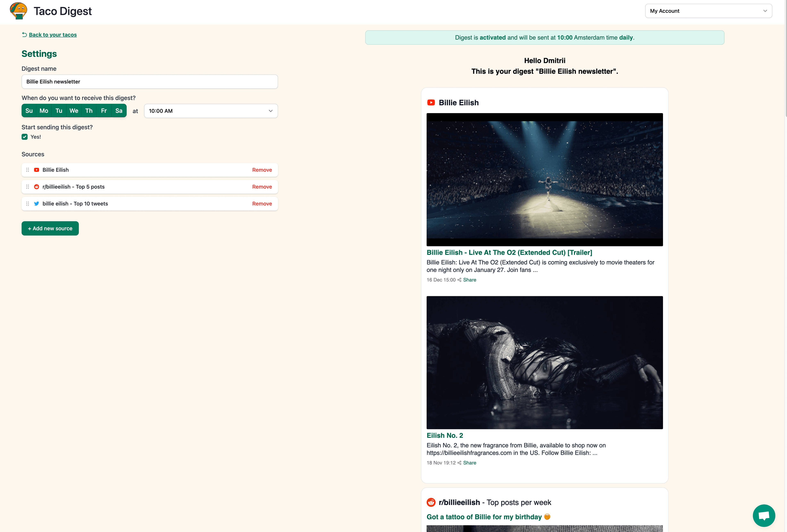This screenshot has height=532, width=787.
Task: Toggle Saturday delivery day
Action: 119,111
